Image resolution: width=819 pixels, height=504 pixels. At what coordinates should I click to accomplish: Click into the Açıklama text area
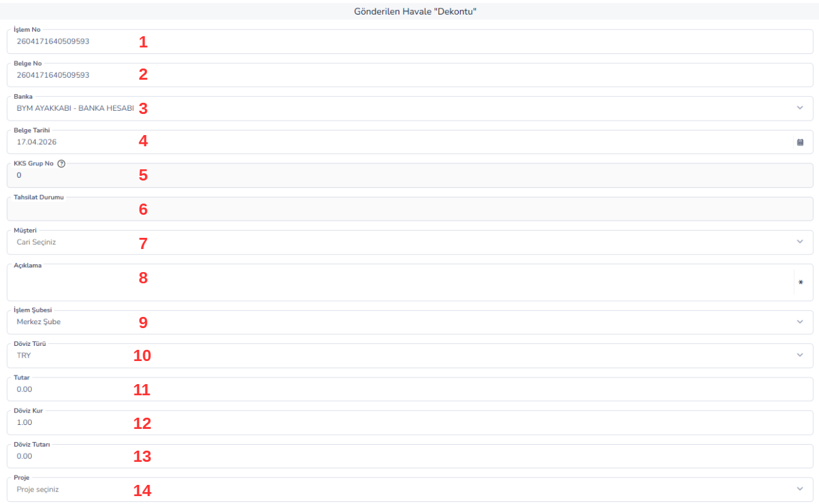(399, 283)
